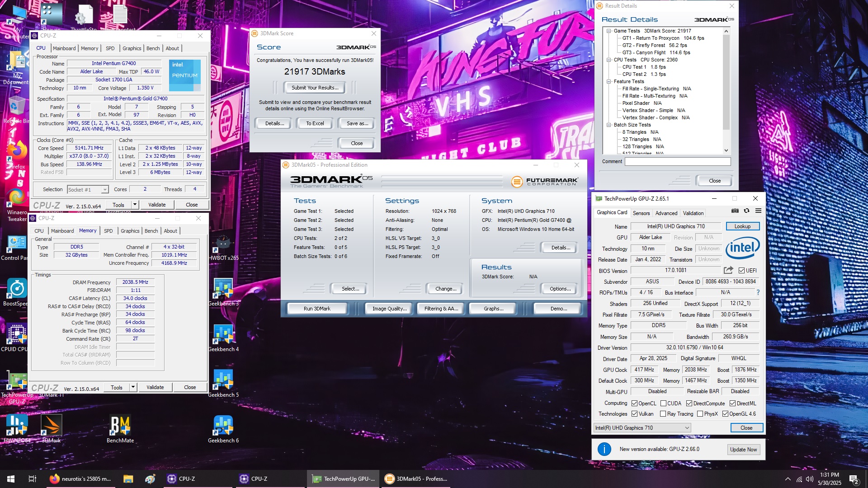Select GT2 - Firefly Forest result row

654,45
